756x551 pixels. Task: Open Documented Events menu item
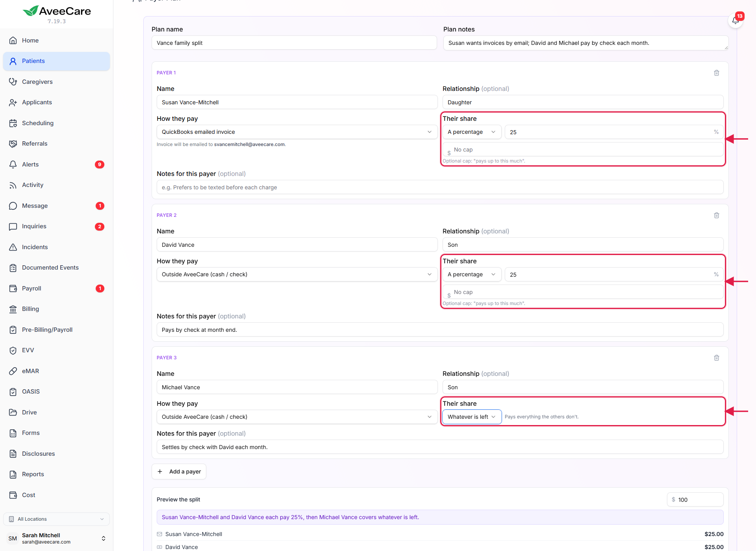click(56, 268)
